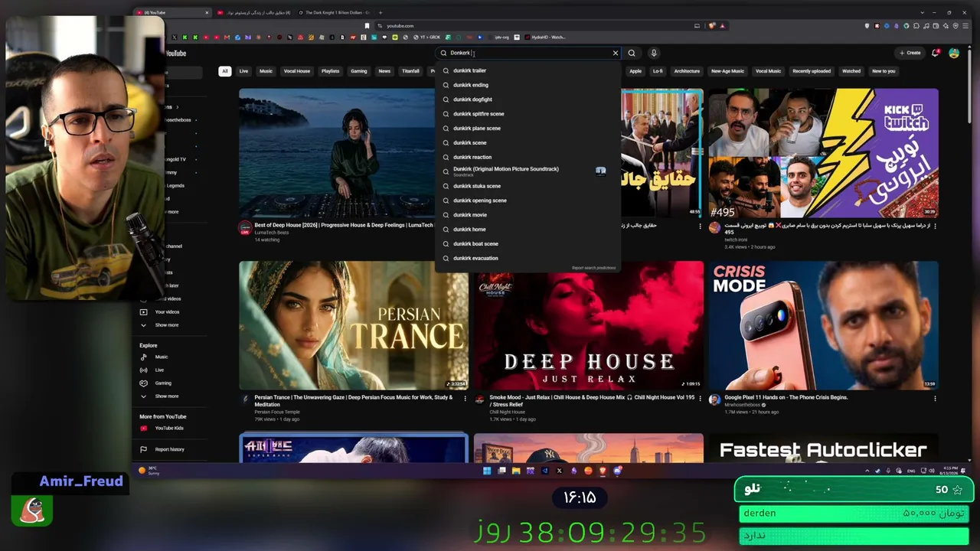Viewport: 980px width, 551px height.
Task: Open more options for Google Pixel 11 video
Action: point(934,398)
